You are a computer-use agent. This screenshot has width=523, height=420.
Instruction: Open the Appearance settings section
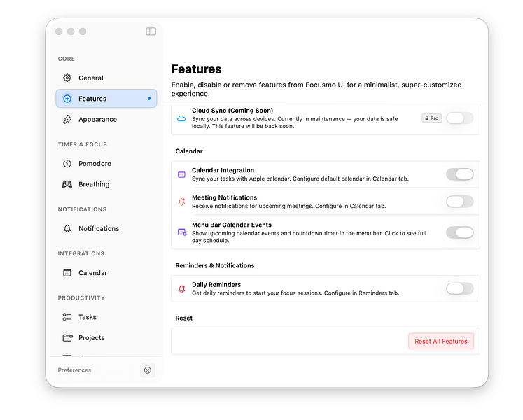pyautogui.click(x=106, y=119)
